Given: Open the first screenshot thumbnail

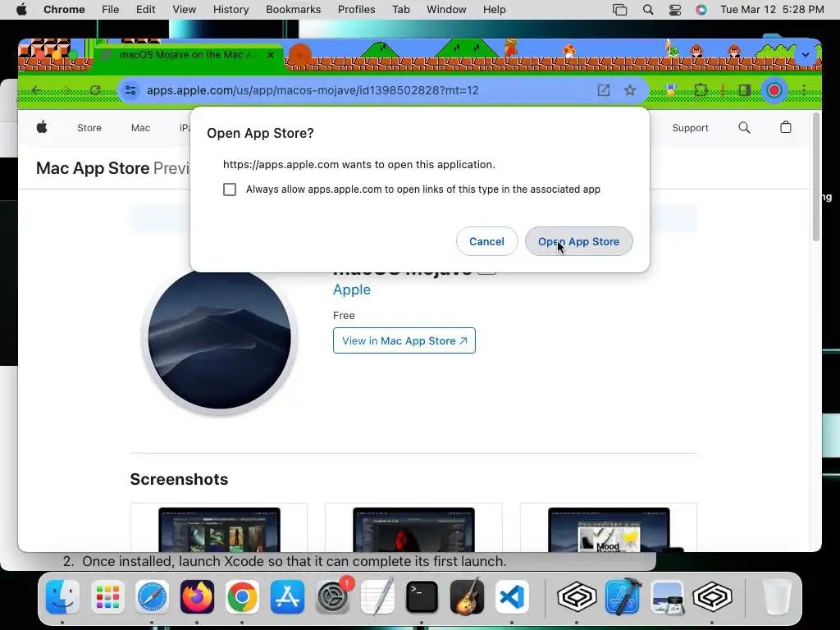Looking at the screenshot, I should pos(219,528).
